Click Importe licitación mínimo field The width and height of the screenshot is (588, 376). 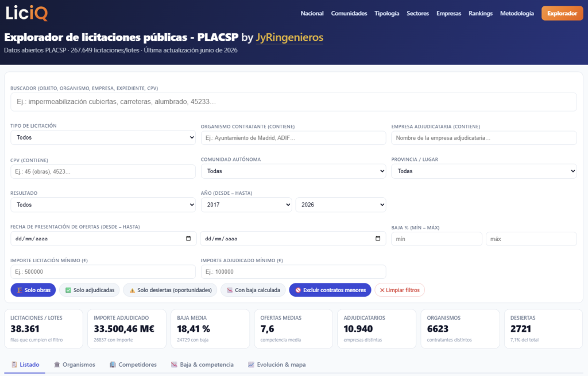click(103, 271)
